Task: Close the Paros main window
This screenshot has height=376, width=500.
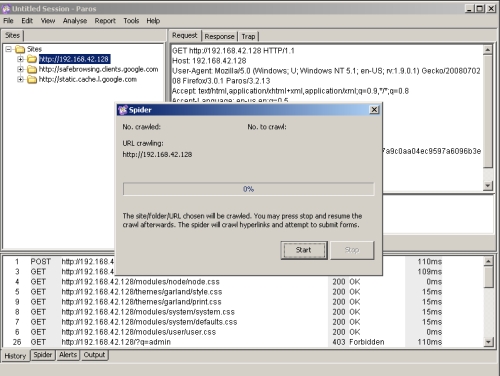Action: 491,9
